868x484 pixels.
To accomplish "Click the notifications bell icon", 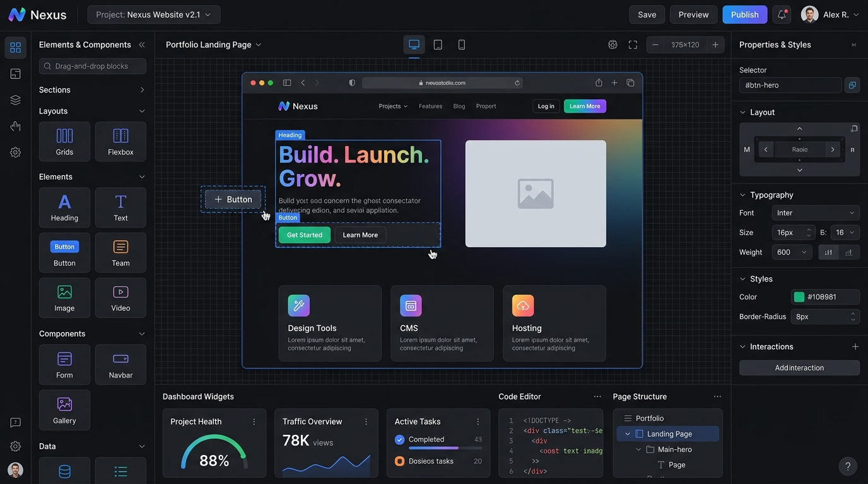I will (x=782, y=14).
